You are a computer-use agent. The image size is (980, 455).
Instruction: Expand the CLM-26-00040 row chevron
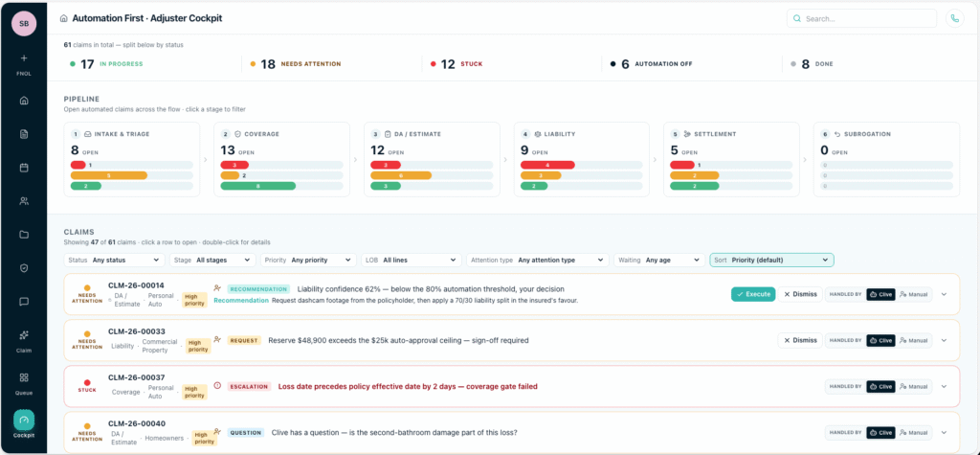944,432
